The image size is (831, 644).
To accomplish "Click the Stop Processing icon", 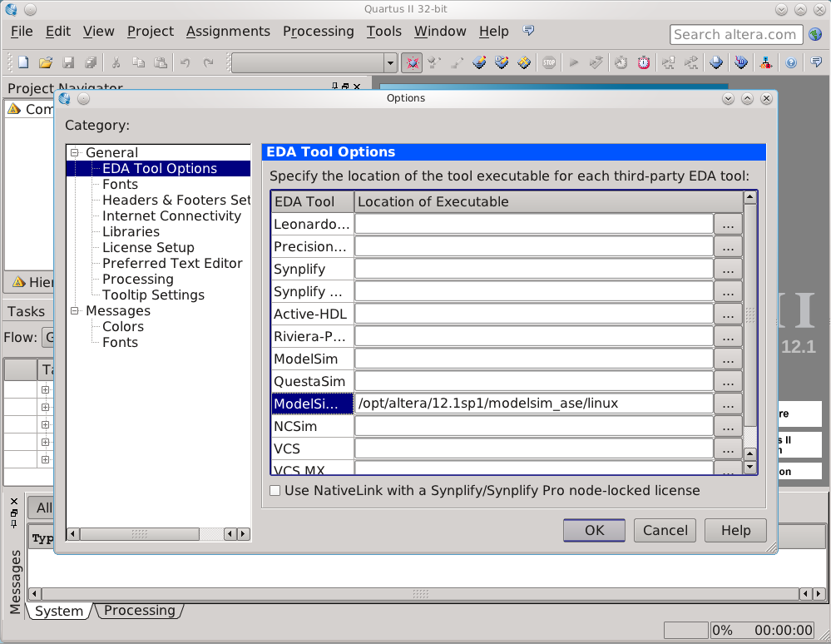I will click(x=549, y=62).
